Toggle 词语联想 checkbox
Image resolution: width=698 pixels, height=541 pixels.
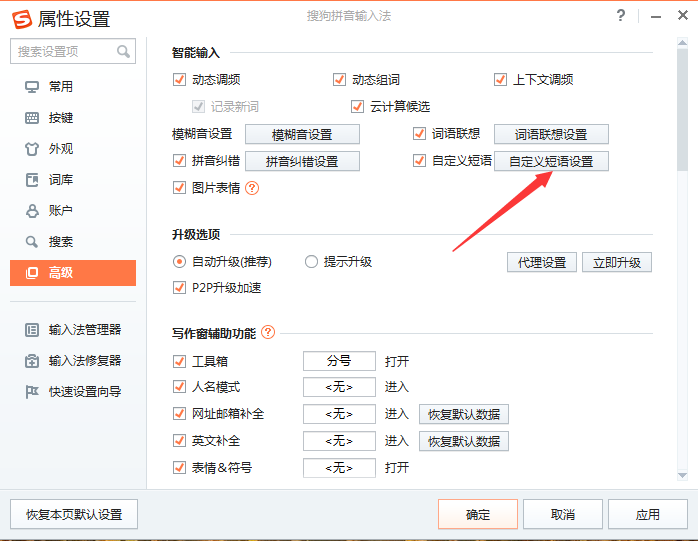coord(419,134)
